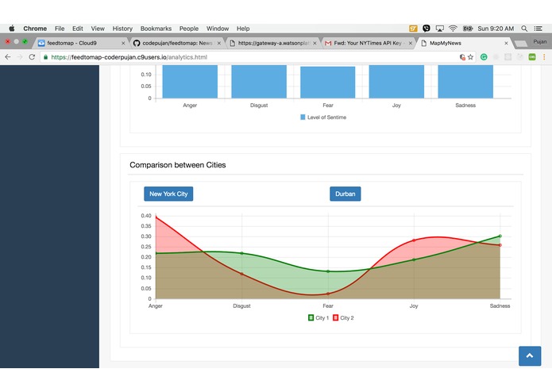The height and width of the screenshot is (392, 552).
Task: Open the History menu
Action: [x=122, y=29]
